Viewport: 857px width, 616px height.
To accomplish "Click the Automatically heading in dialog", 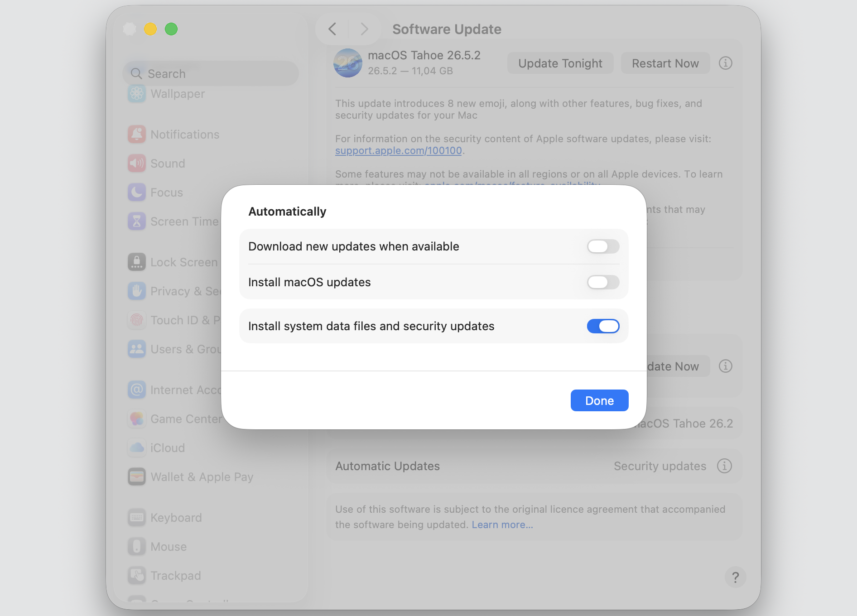I will click(287, 212).
